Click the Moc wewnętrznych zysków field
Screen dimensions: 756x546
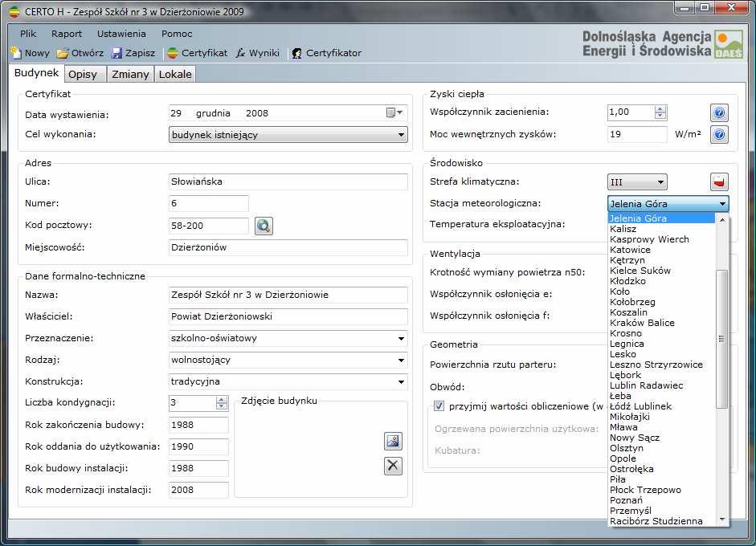(x=637, y=134)
